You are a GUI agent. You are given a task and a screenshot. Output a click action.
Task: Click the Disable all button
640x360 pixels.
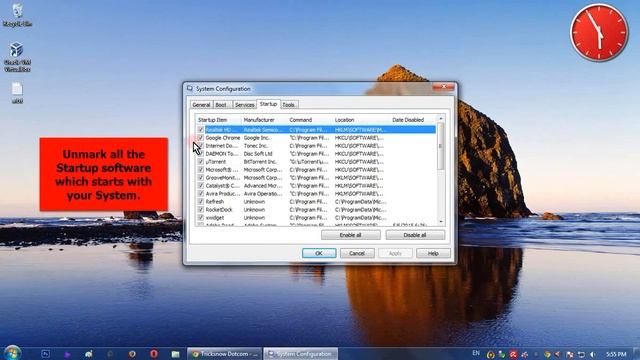tap(415, 235)
